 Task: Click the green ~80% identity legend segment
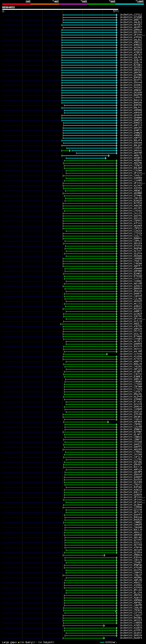point(101,4)
